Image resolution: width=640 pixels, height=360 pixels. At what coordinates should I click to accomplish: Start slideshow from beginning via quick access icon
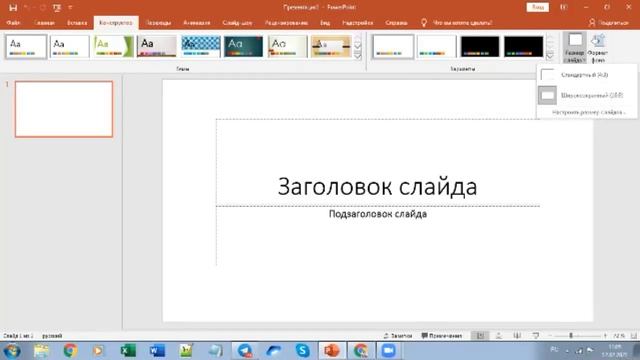click(x=57, y=7)
